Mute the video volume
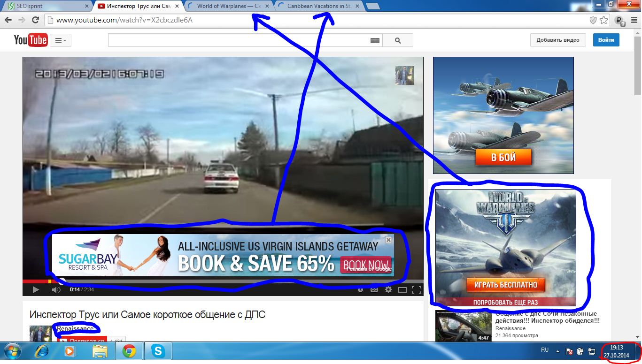This screenshot has height=364, width=642. (x=56, y=289)
